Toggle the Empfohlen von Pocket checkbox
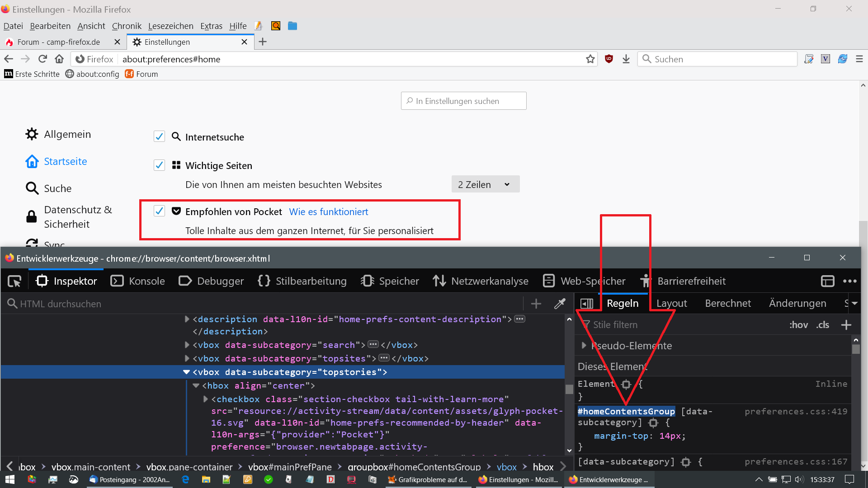The height and width of the screenshot is (488, 868). click(x=159, y=211)
